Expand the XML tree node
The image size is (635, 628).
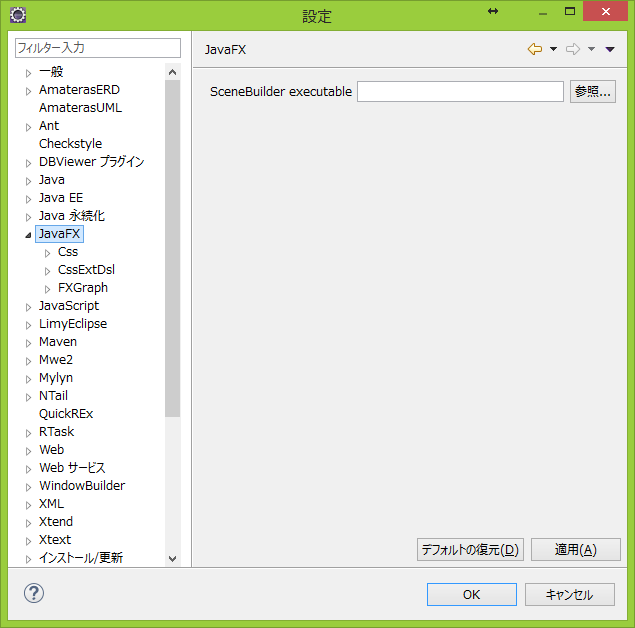(x=28, y=505)
